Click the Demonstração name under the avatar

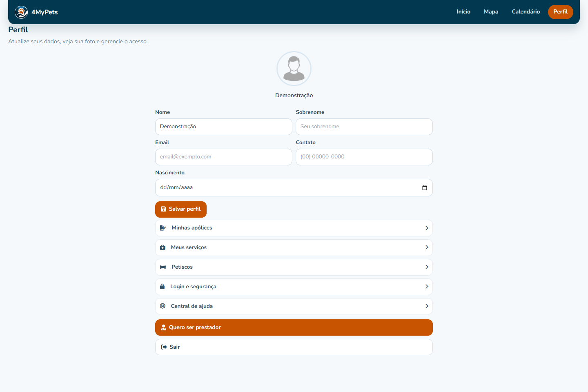tap(294, 96)
